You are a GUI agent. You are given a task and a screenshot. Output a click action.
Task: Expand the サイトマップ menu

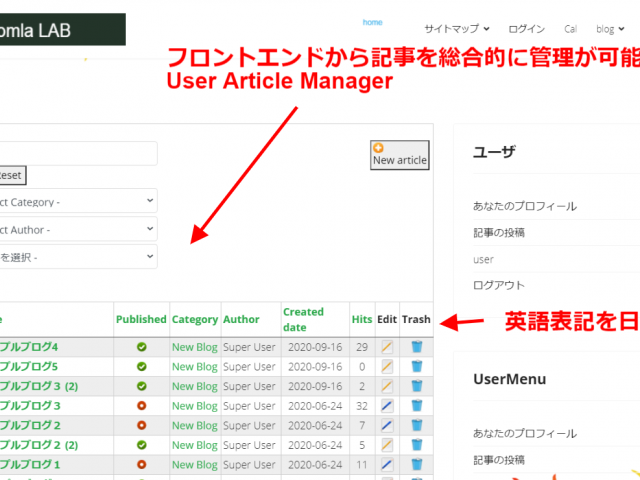457,29
